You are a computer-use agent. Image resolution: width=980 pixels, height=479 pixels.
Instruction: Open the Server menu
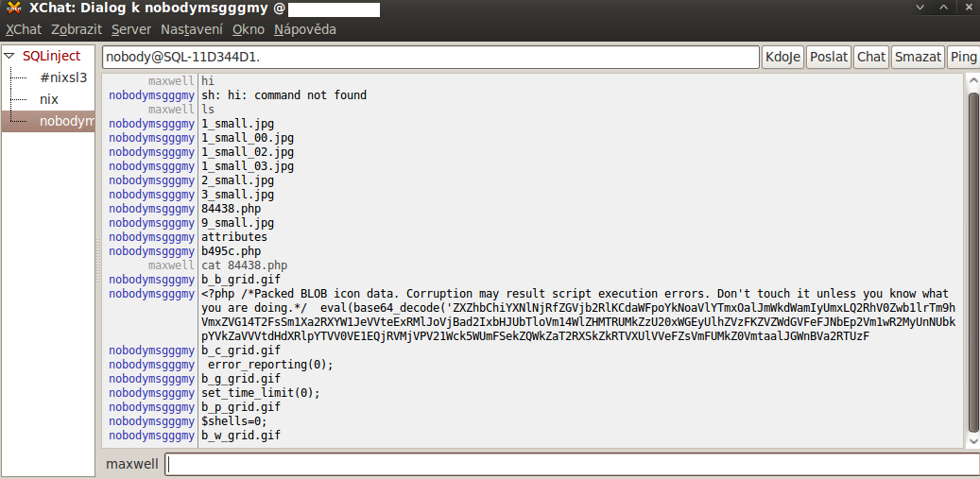coord(131,29)
